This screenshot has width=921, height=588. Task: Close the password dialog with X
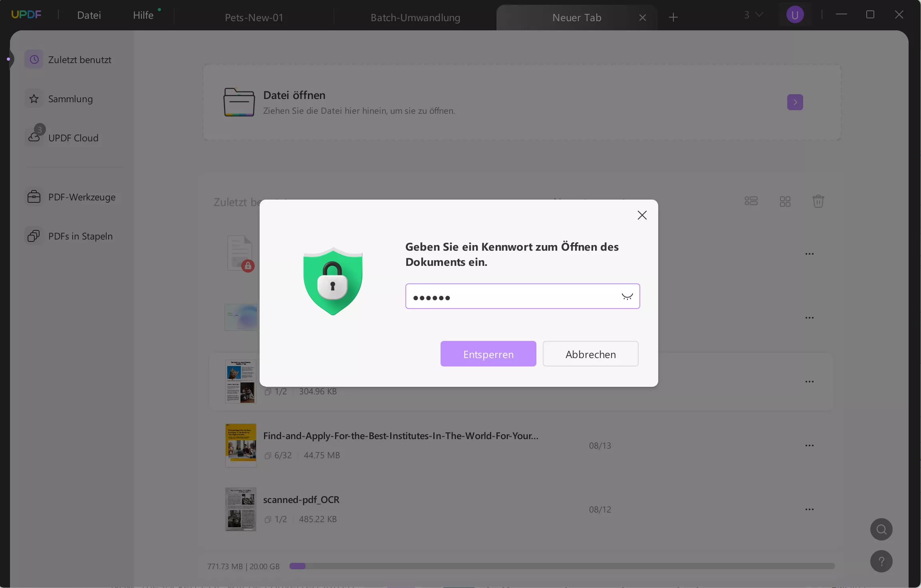pos(642,215)
